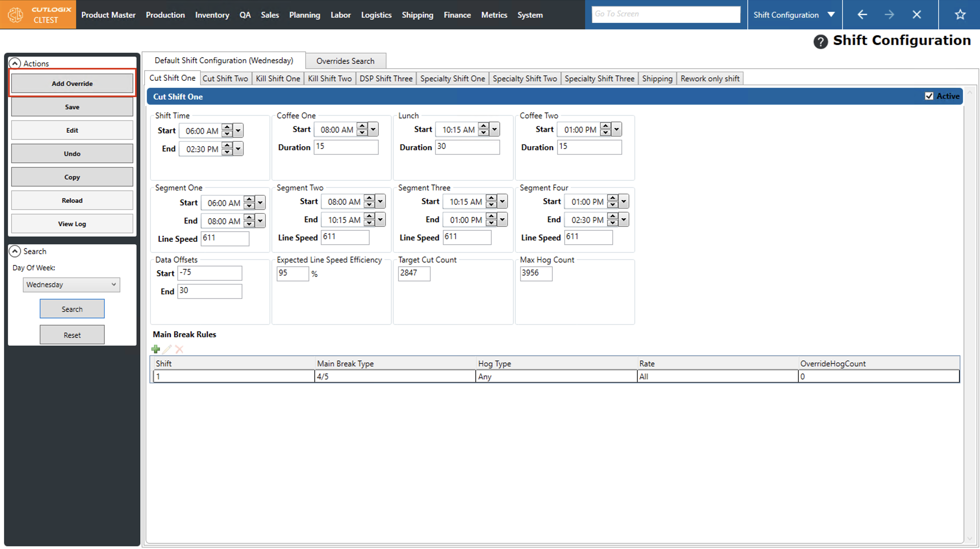Navigate back with the left arrow icon
The image size is (980, 549).
click(x=862, y=15)
